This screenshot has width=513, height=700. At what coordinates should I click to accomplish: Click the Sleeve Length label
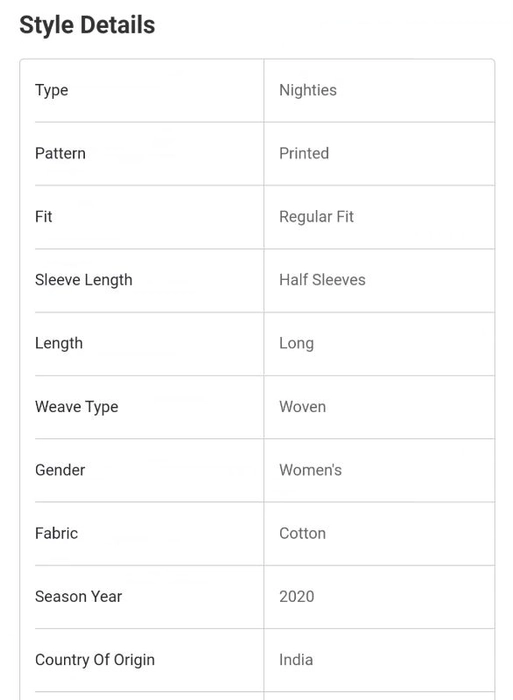tap(84, 280)
